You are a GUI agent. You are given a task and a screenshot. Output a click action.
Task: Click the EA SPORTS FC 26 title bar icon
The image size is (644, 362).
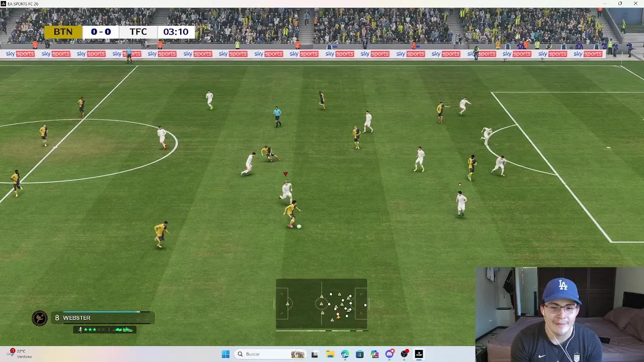tap(3, 4)
